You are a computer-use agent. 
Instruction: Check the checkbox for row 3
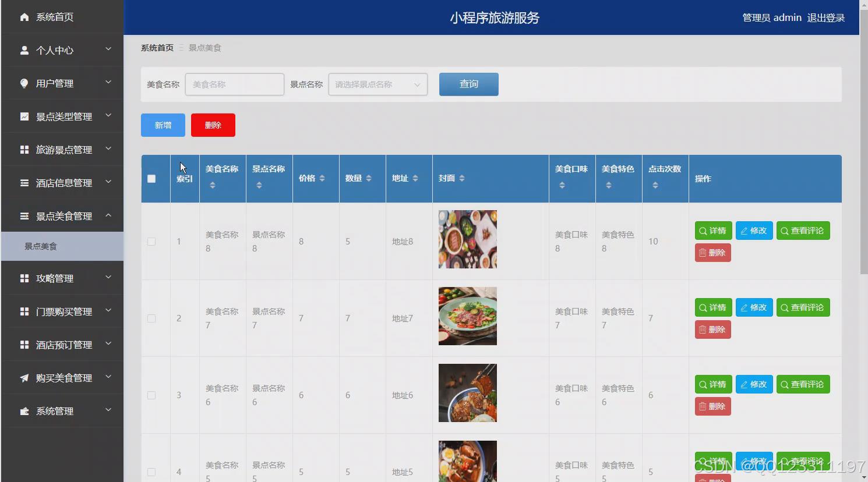tap(151, 395)
